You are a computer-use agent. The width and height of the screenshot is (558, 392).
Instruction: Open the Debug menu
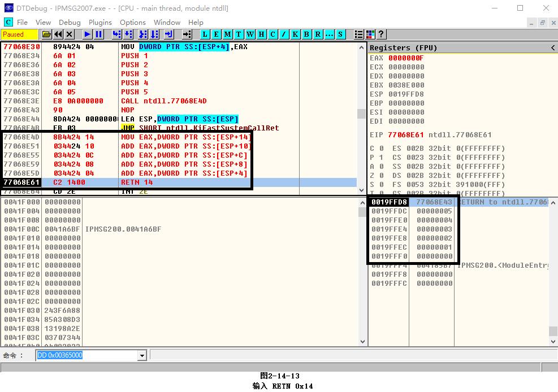coord(70,22)
